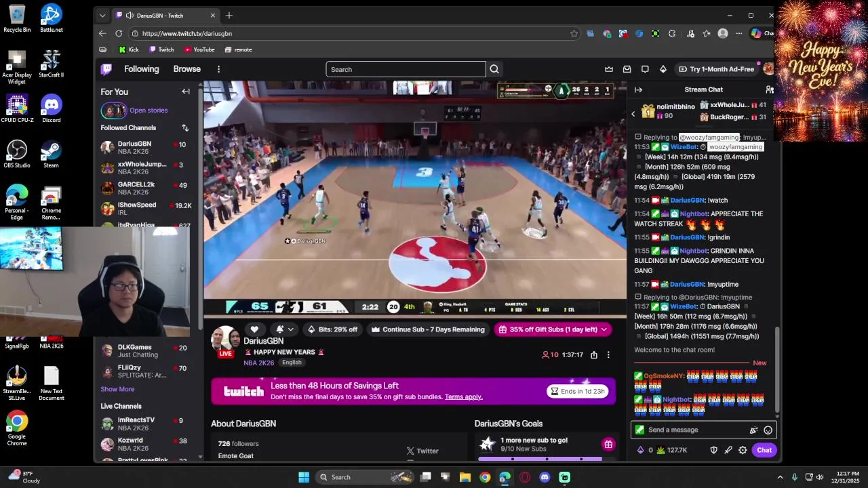Open the Following tab
868x488 pixels.
pyautogui.click(x=141, y=69)
